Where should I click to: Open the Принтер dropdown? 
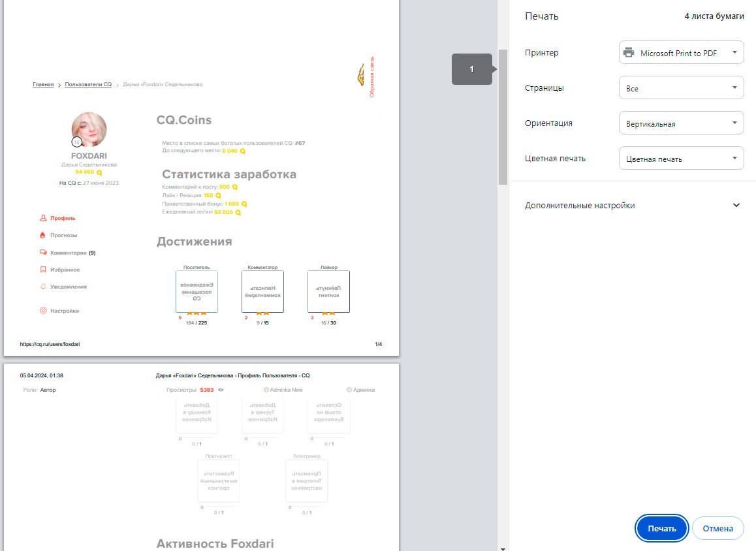tap(681, 53)
